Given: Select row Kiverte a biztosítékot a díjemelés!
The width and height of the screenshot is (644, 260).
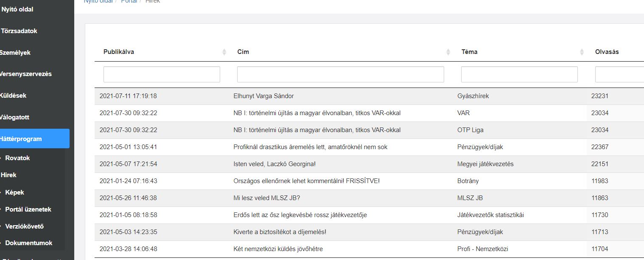Looking at the screenshot, I should [369, 232].
